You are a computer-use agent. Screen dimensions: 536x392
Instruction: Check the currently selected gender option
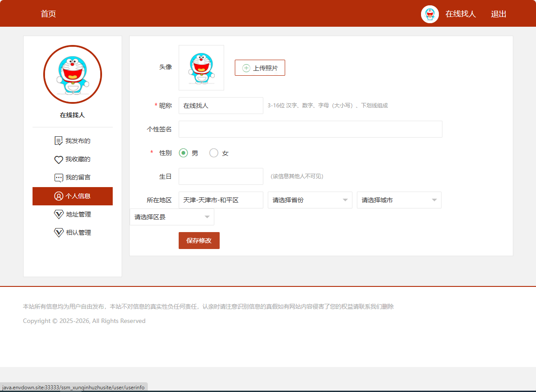[x=183, y=152]
